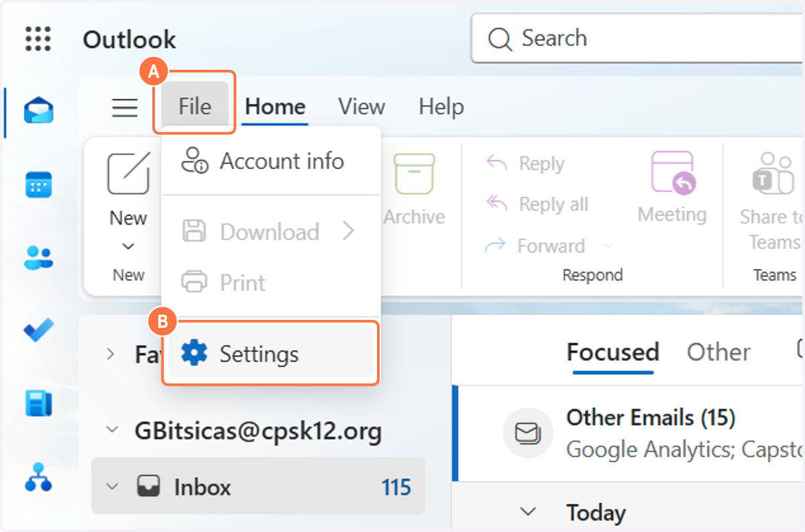
Task: Choose Print in the File menu
Action: pyautogui.click(x=271, y=282)
